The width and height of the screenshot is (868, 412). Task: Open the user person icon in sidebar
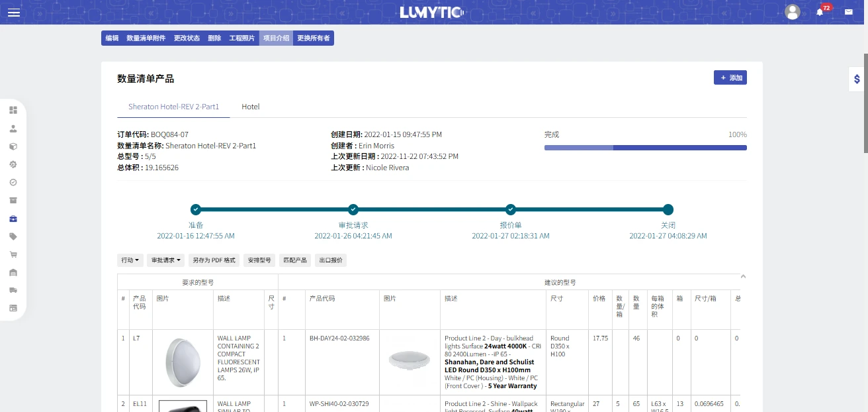tap(13, 129)
